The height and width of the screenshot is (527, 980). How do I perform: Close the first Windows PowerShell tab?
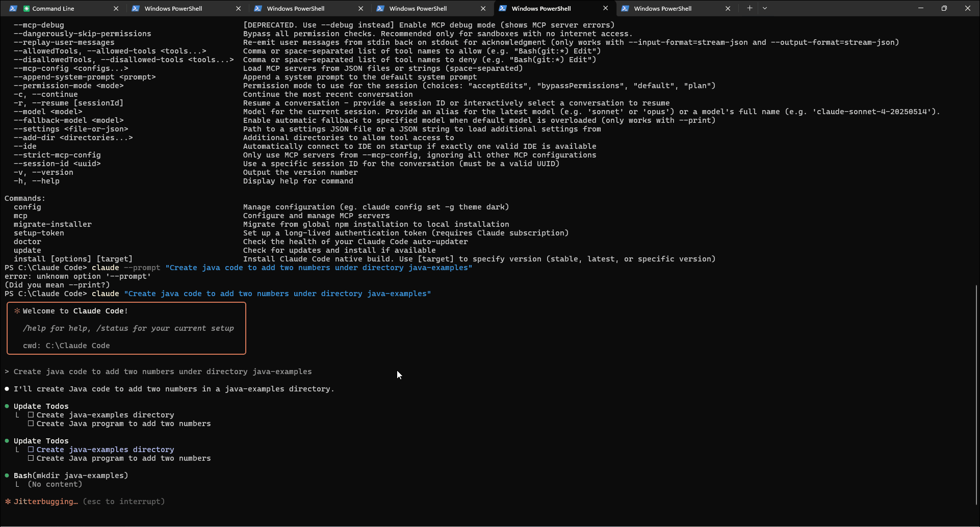[x=238, y=8]
